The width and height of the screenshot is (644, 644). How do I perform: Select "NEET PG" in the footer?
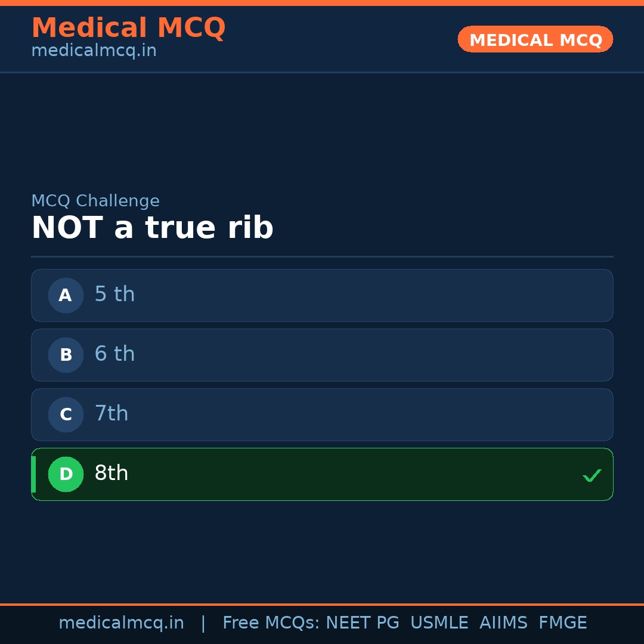[363, 623]
